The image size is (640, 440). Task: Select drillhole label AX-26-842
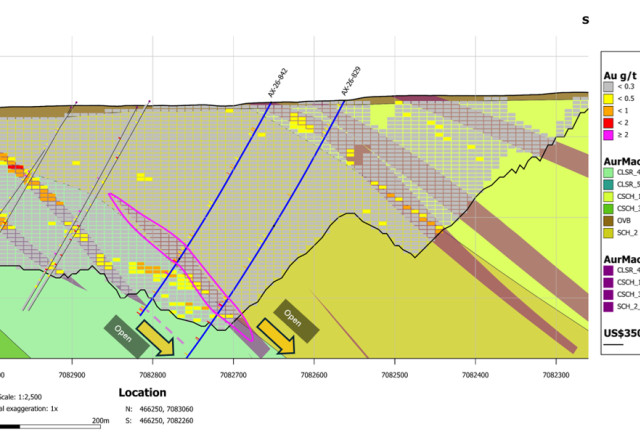[278, 83]
